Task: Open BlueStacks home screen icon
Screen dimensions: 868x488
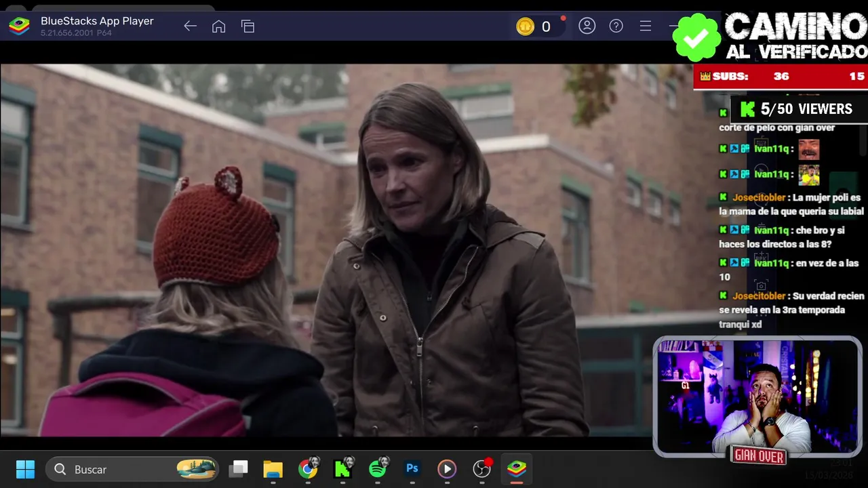Action: pos(218,26)
